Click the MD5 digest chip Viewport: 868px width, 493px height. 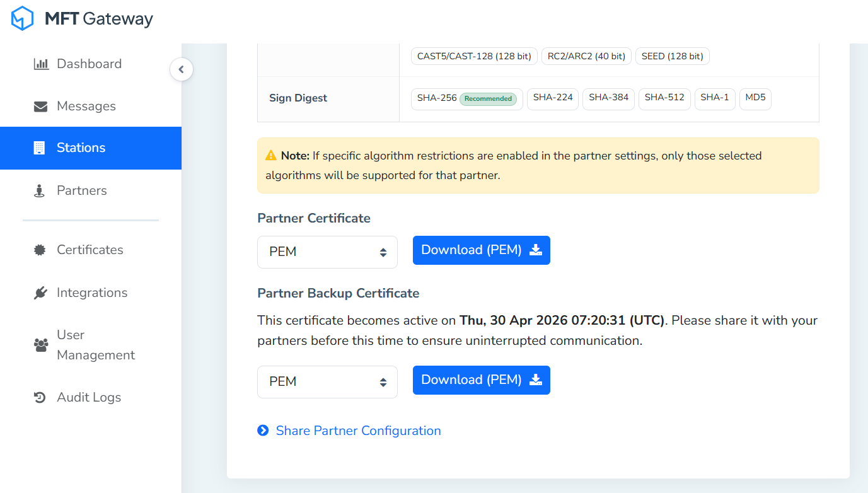755,99
